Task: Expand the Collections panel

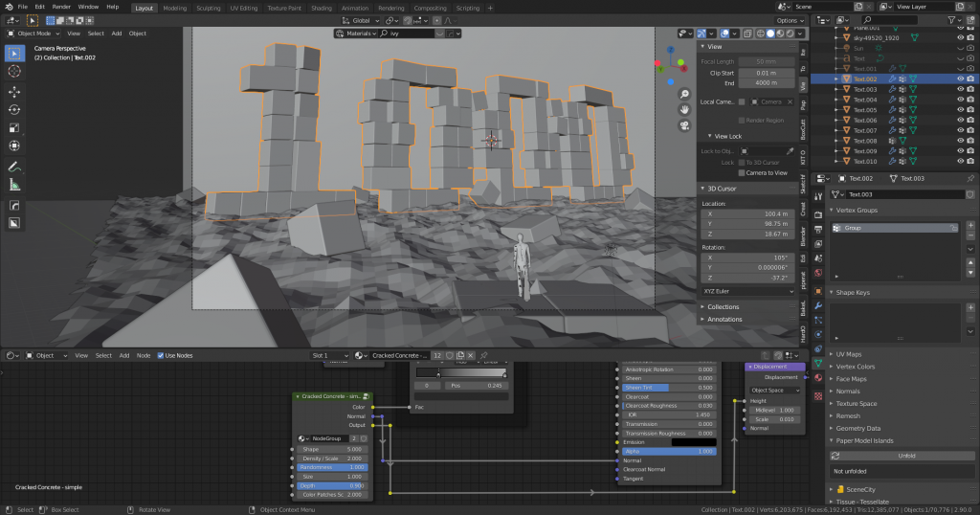Action: pos(723,306)
